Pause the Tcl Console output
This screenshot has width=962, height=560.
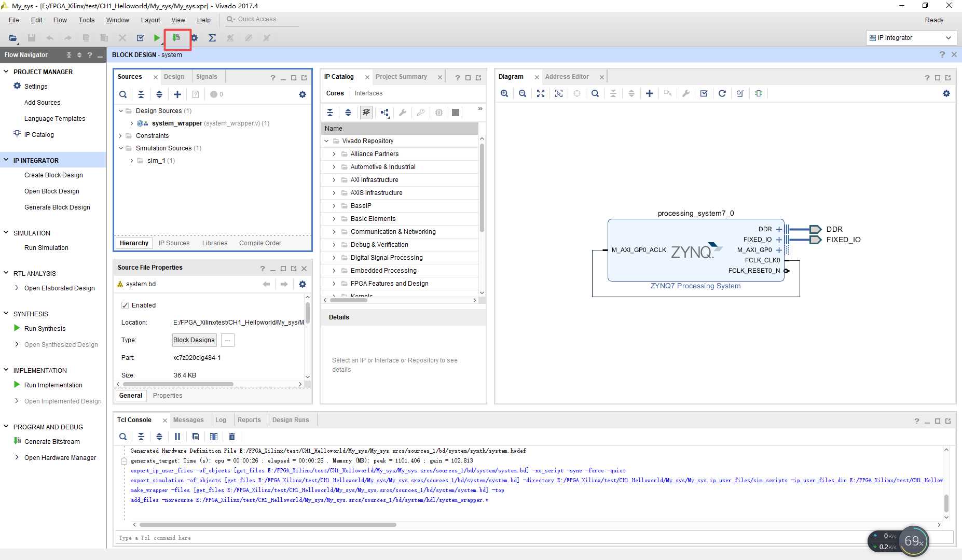pyautogui.click(x=177, y=437)
